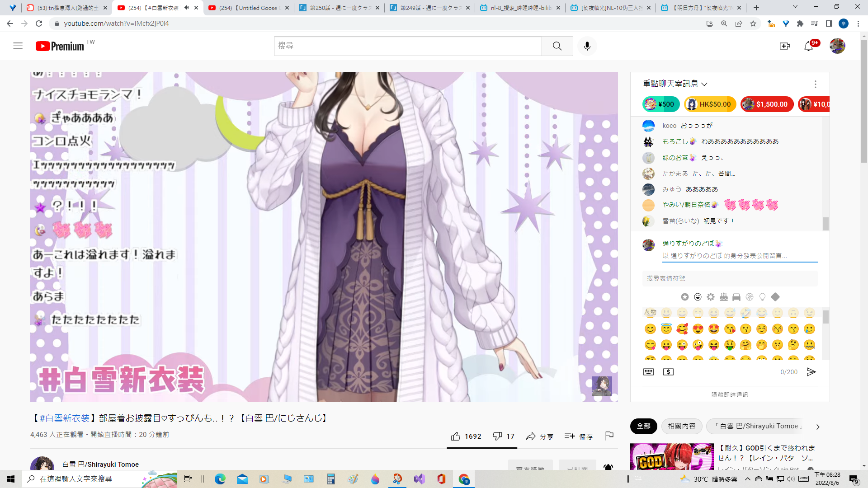
Task: Open the $1,500.00 Super Chat ticker
Action: point(767,104)
